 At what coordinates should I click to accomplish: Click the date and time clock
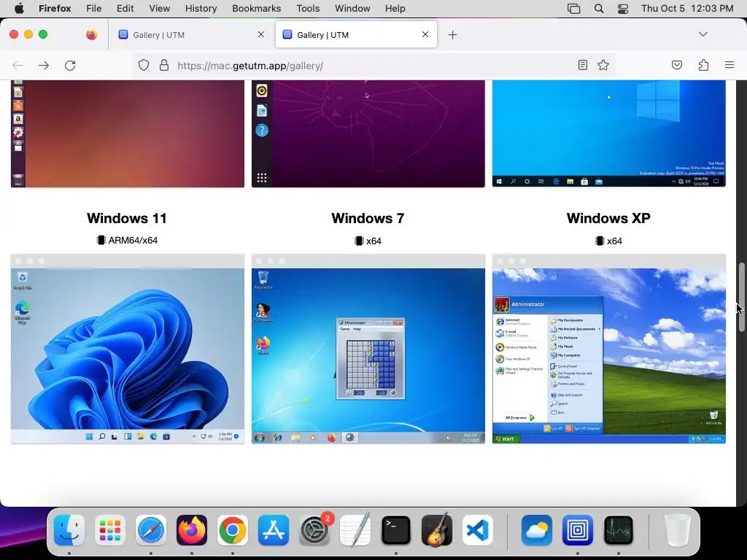click(687, 9)
